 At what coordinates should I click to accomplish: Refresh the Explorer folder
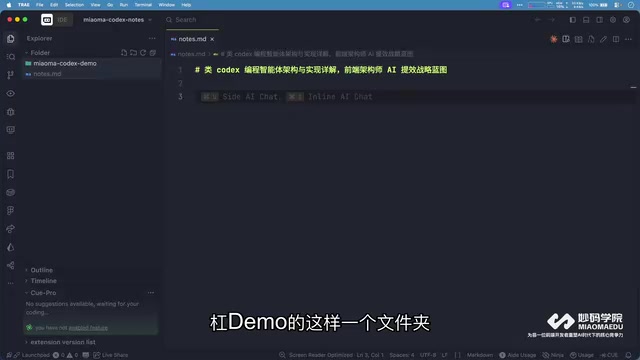pyautogui.click(x=143, y=53)
